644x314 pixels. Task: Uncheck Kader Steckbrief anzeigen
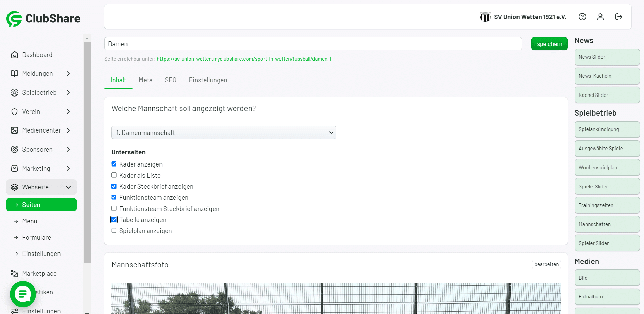114,186
